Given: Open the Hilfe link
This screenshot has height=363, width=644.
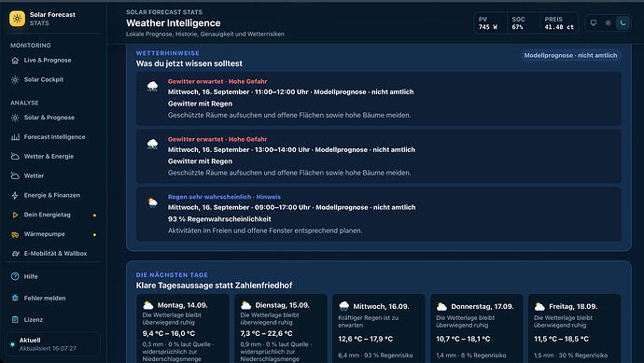Looking at the screenshot, I should [53, 276].
